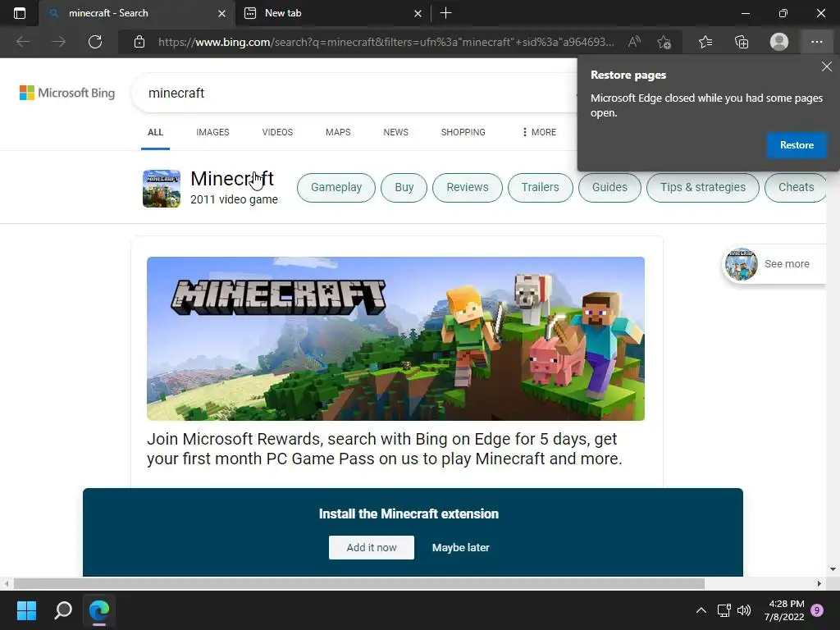Open notification center badge
The height and width of the screenshot is (630, 840).
tap(817, 610)
